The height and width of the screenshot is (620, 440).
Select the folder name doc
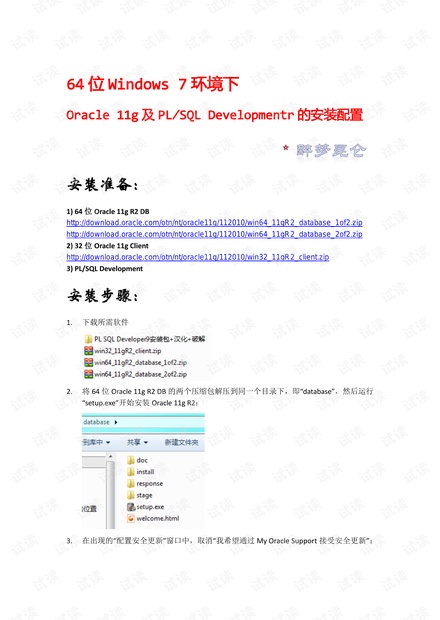coord(142,460)
